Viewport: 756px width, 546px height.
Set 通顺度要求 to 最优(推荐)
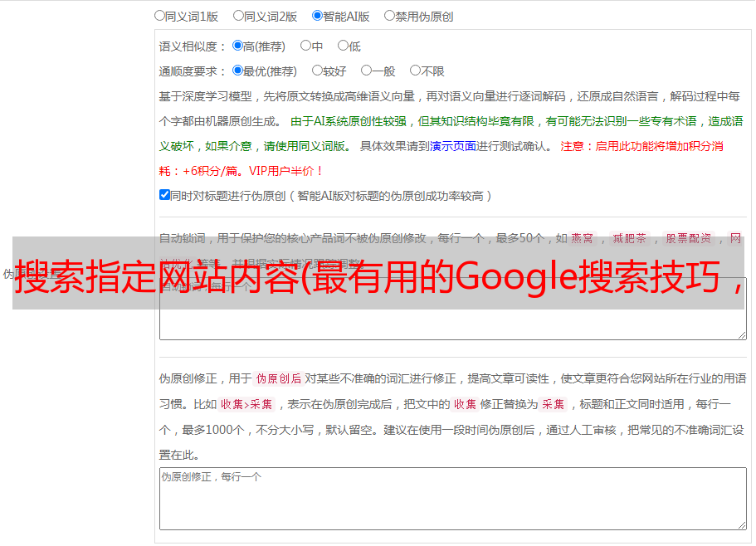pos(237,71)
